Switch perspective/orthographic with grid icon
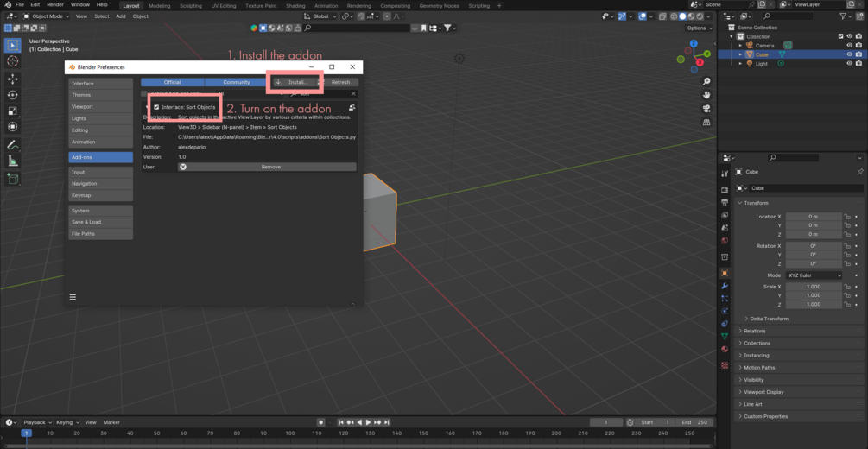 pyautogui.click(x=706, y=122)
